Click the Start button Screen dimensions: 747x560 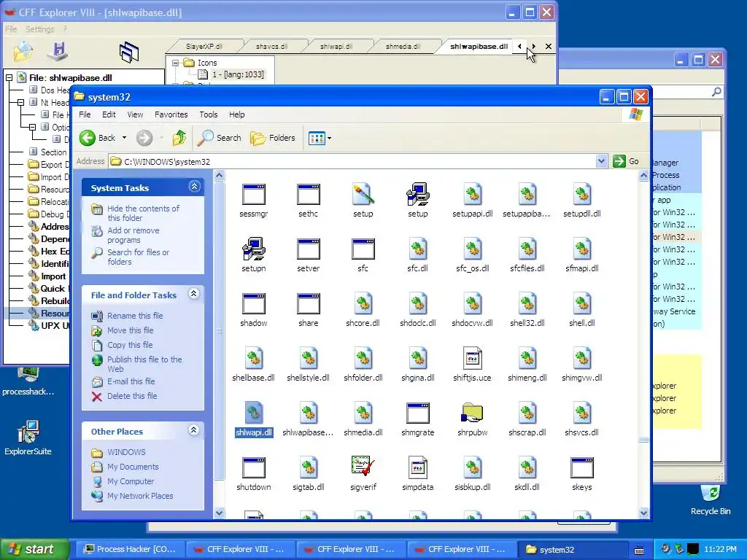(34, 549)
